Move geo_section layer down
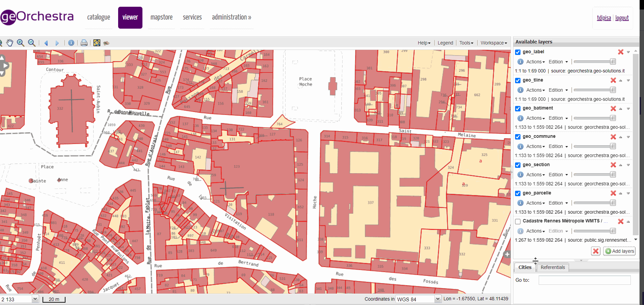 click(x=628, y=165)
